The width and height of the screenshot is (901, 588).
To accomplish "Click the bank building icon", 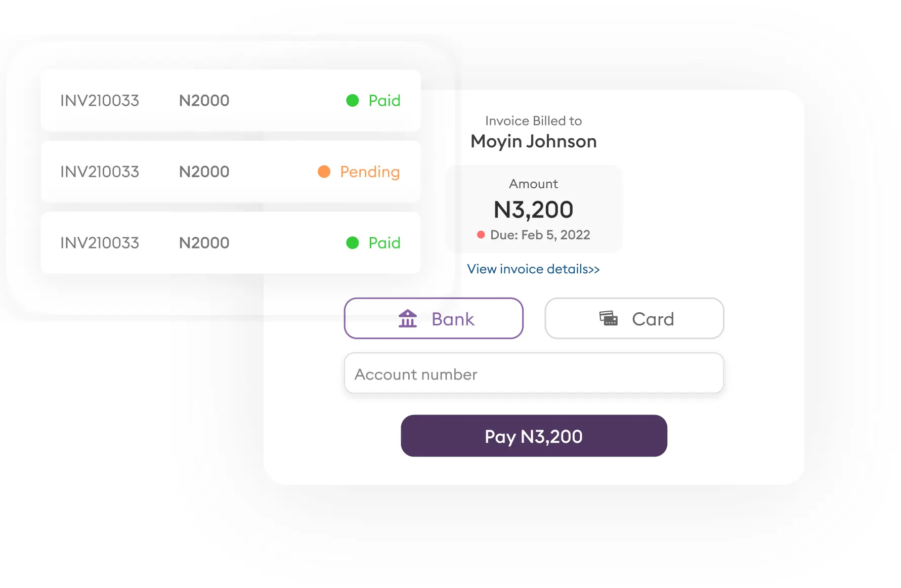I will point(407,319).
